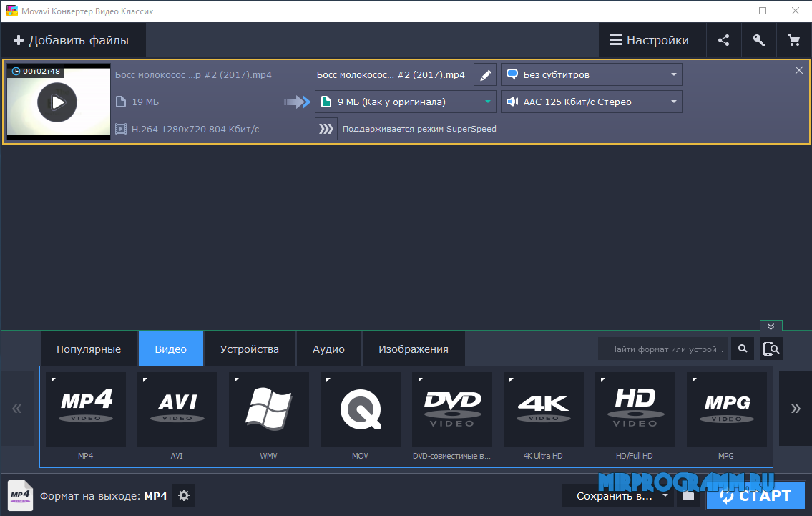Switch to the Изображения tab
The width and height of the screenshot is (812, 516).
(414, 349)
